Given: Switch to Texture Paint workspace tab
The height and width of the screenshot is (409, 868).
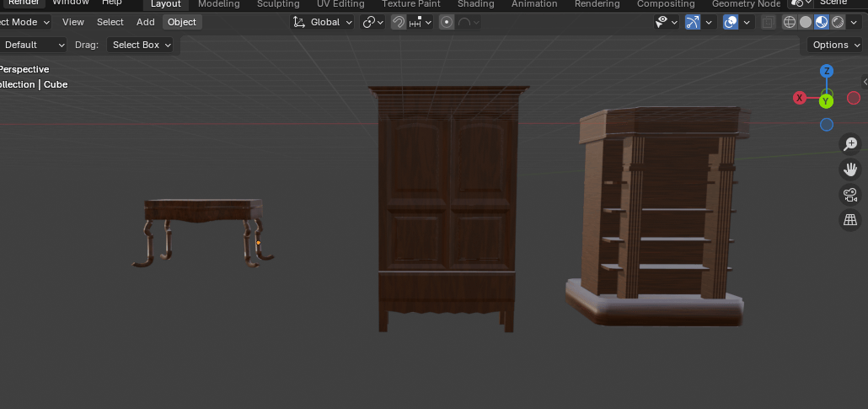Looking at the screenshot, I should [x=411, y=4].
